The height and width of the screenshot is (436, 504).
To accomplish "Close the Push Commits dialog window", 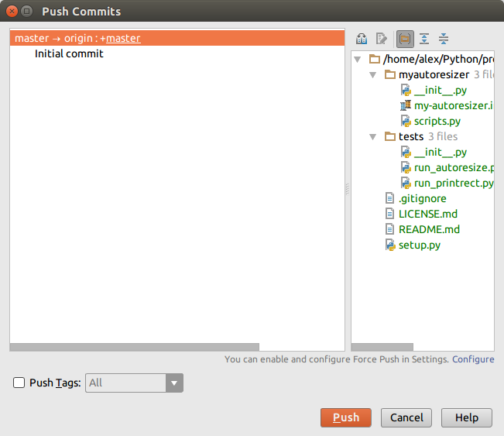I will coord(12,12).
